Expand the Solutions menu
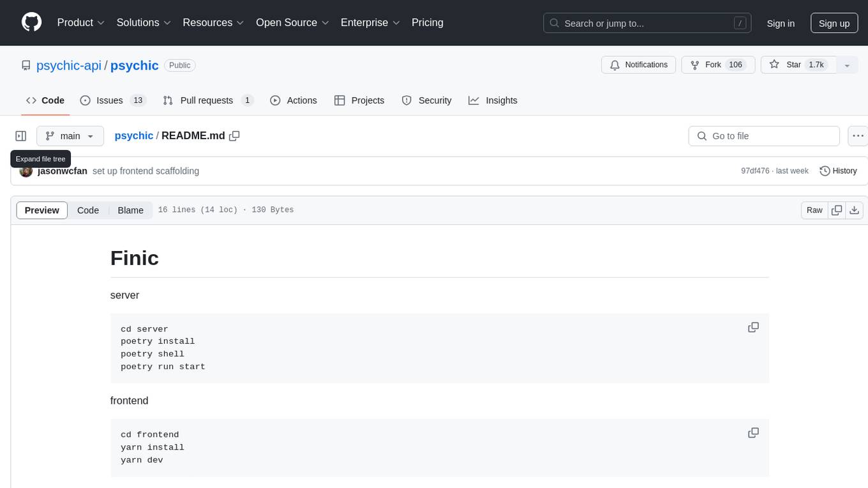Viewport: 868px width, 488px height. click(x=144, y=22)
